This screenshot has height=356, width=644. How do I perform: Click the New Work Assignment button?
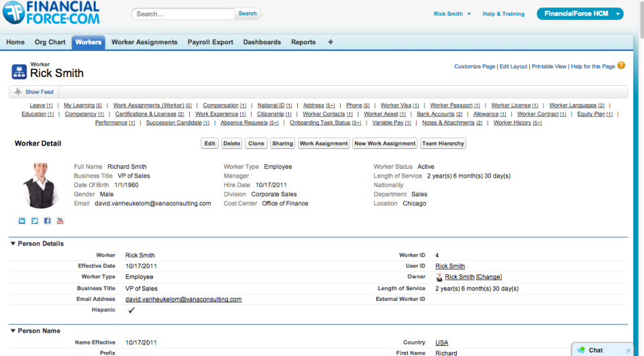(x=385, y=143)
